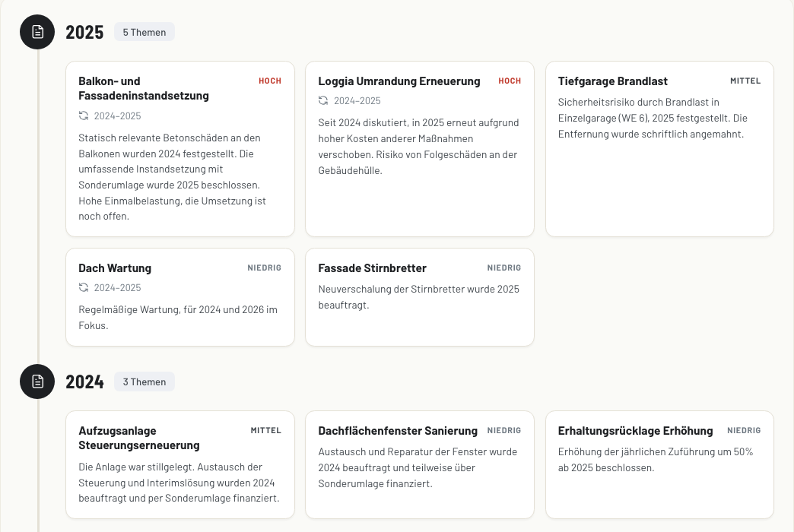Click the 2025 year heading
This screenshot has height=532, width=794.
84,32
